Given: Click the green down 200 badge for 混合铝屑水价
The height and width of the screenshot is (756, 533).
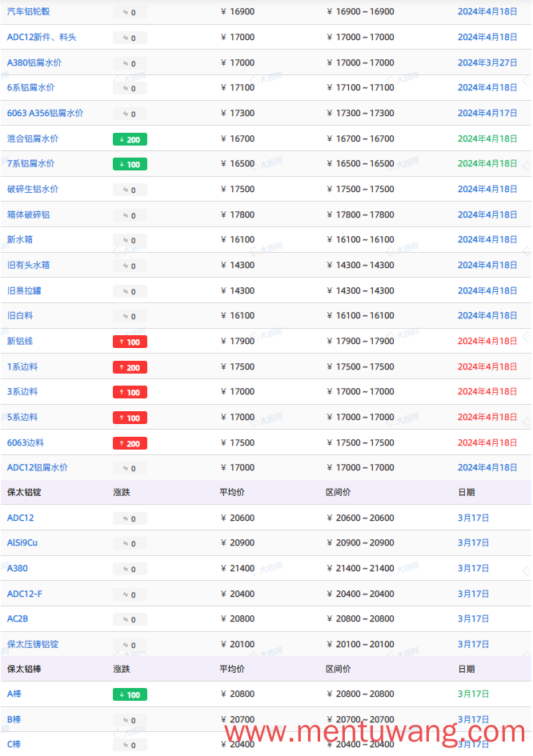Looking at the screenshot, I should pyautogui.click(x=130, y=139).
